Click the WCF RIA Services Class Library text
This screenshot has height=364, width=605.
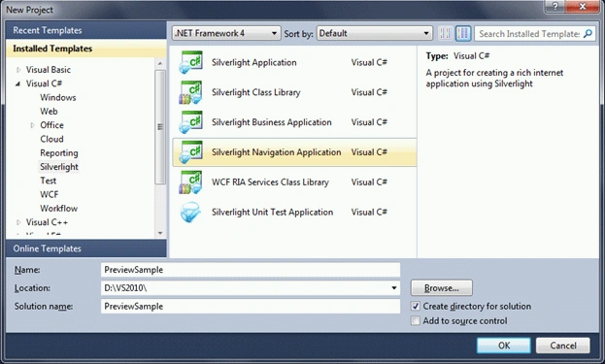(270, 182)
